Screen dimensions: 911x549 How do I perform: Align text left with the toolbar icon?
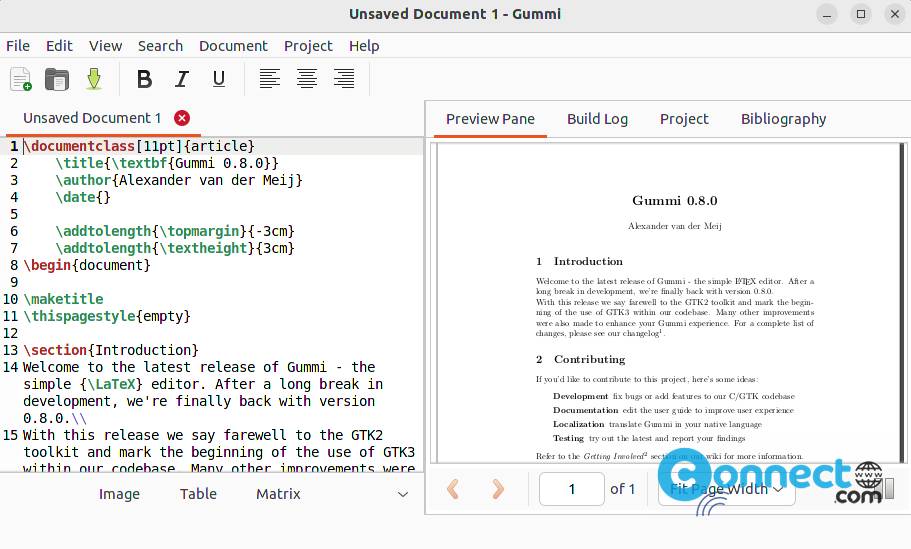click(x=270, y=78)
